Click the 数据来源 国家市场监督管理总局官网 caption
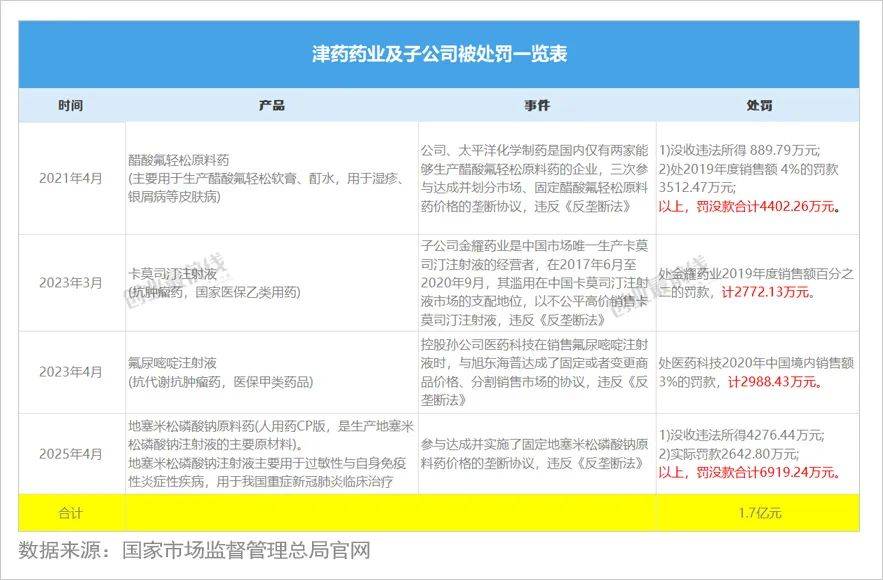 [195, 551]
